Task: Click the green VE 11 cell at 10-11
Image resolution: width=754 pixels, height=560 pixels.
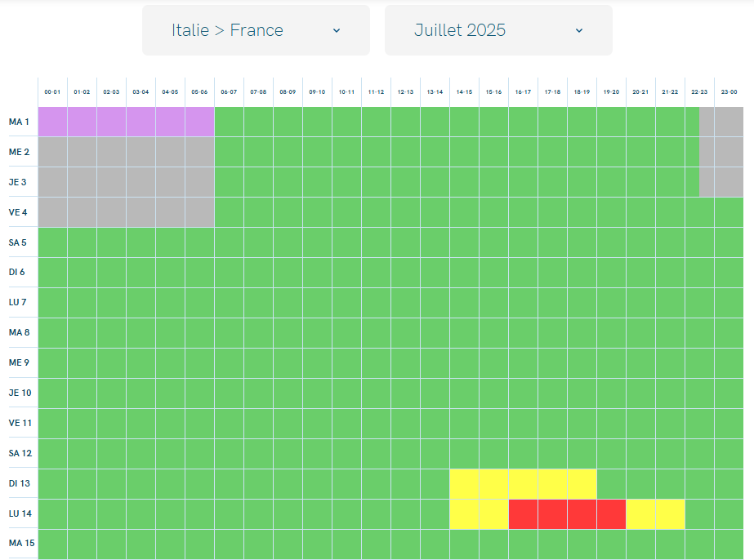Action: tap(346, 424)
